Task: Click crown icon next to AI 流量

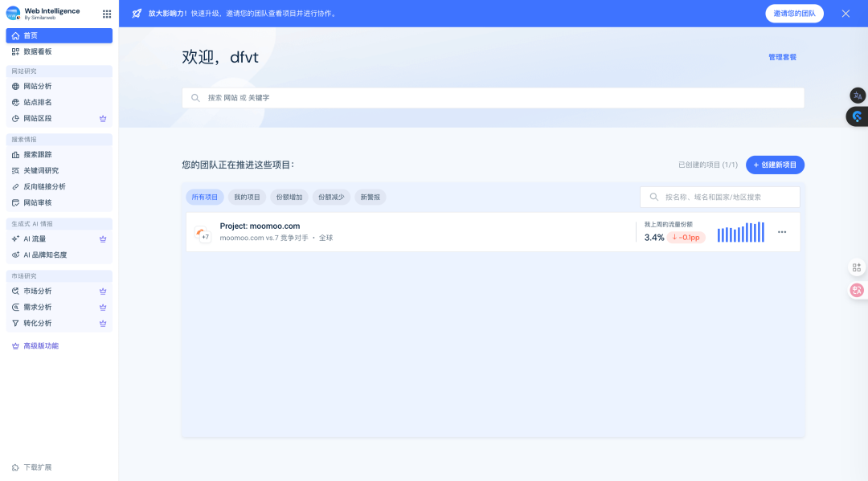Action: point(103,238)
